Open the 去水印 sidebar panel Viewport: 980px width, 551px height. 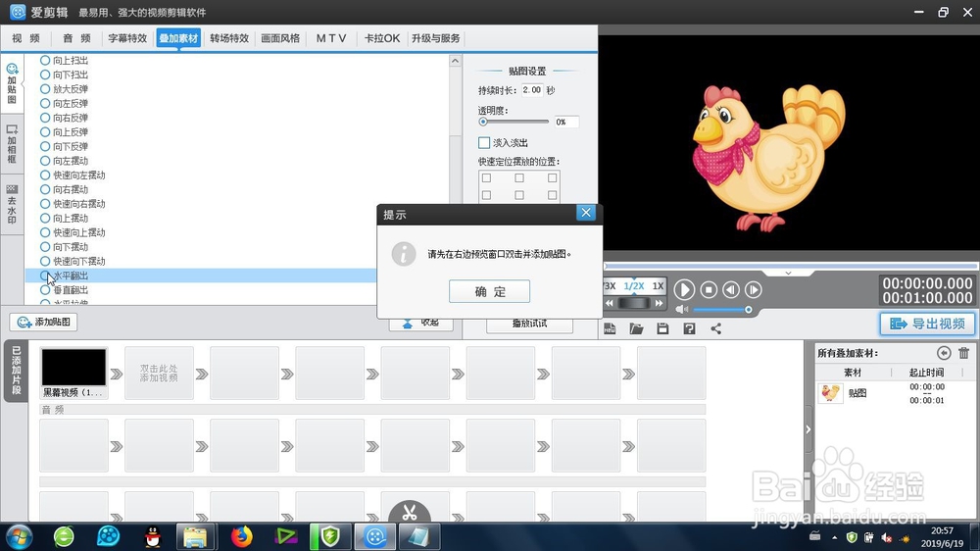click(12, 204)
